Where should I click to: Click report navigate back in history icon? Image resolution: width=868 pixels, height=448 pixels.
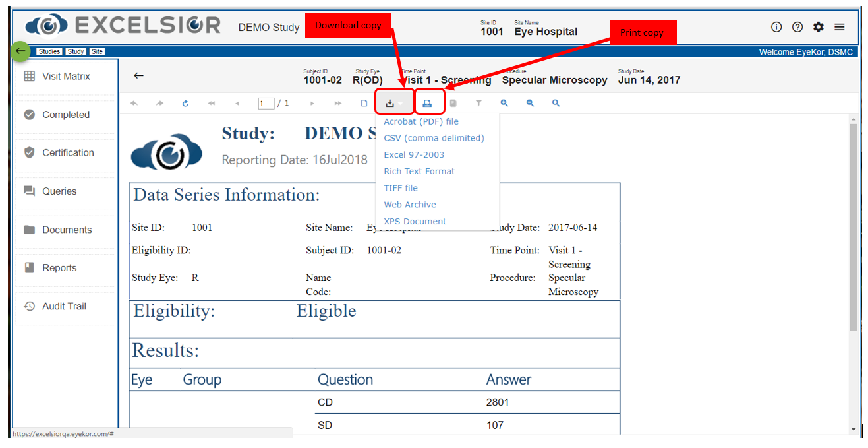click(x=134, y=103)
